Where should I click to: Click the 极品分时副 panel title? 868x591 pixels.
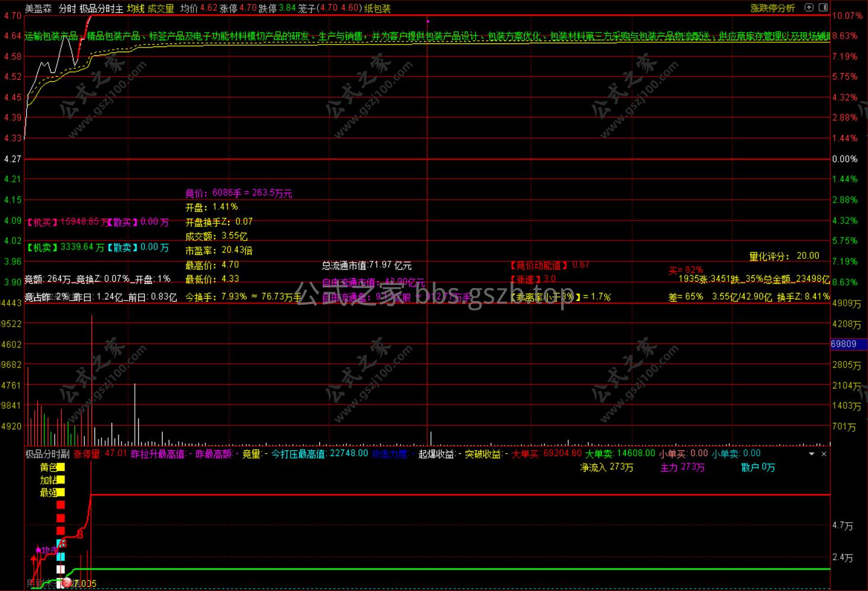[x=47, y=454]
